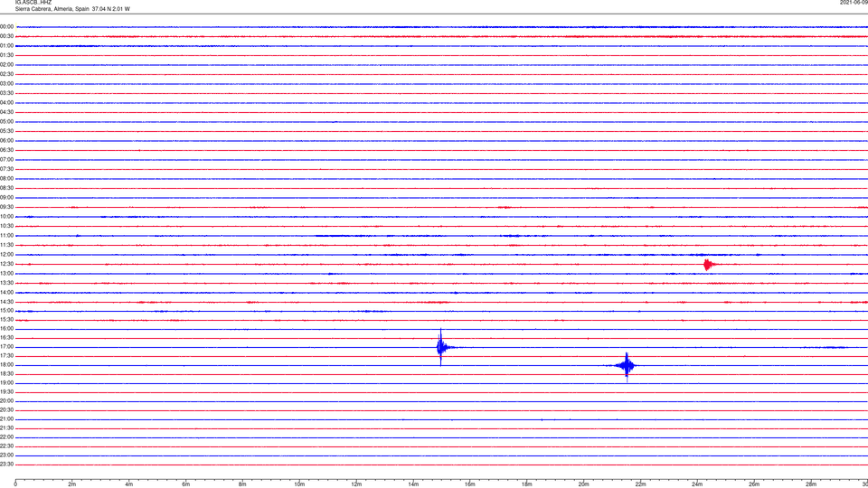Image resolution: width=868 pixels, height=488 pixels.
Task: Click the 20m axis tick label
Action: pos(583,484)
